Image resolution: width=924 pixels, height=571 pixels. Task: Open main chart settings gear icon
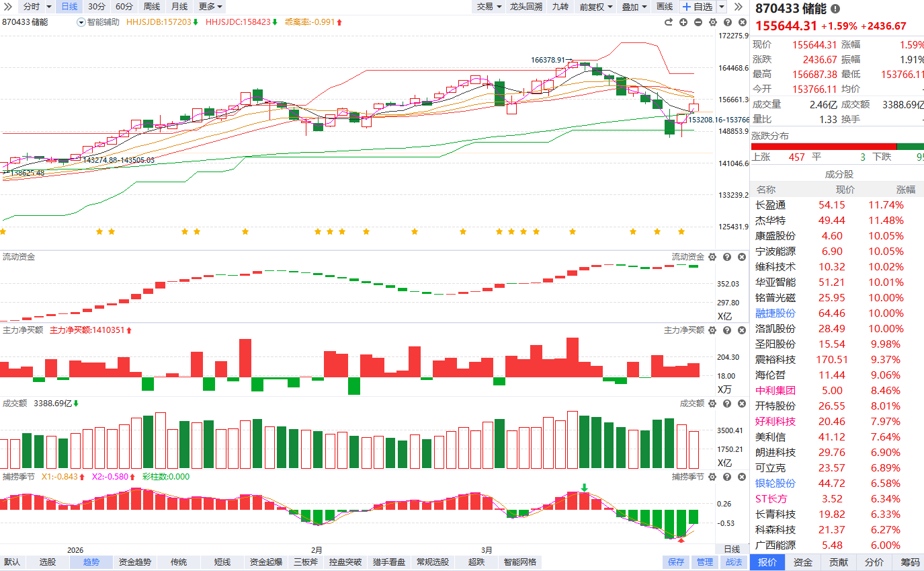(x=712, y=22)
